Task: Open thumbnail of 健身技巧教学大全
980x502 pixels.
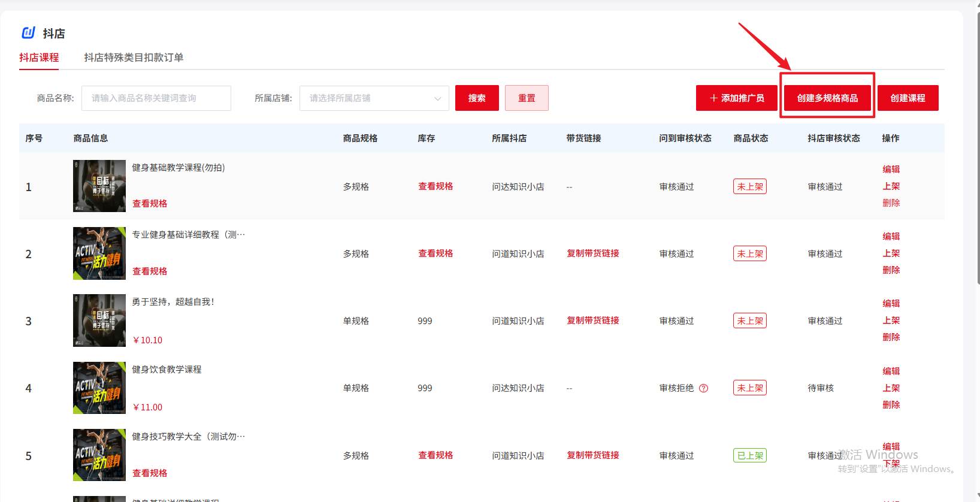Action: click(99, 455)
